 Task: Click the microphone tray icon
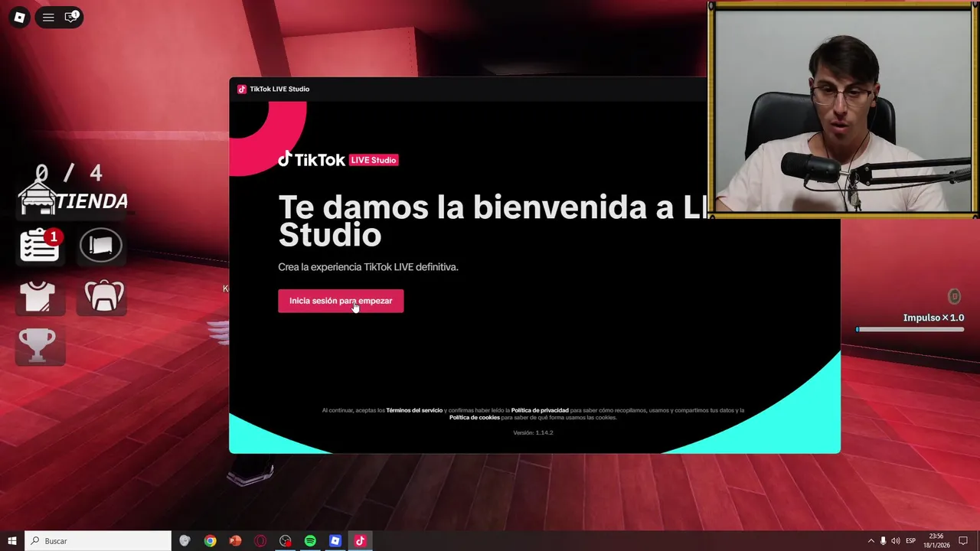pos(883,541)
